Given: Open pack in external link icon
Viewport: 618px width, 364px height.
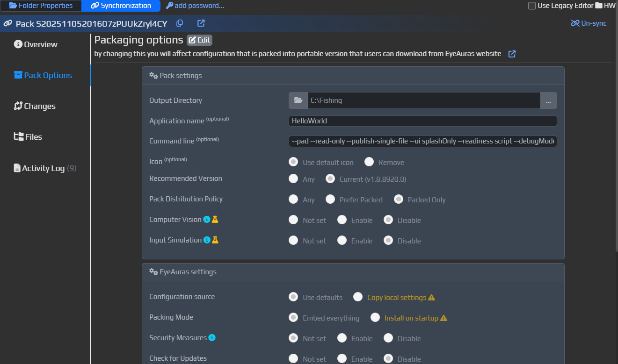Looking at the screenshot, I should [x=201, y=23].
